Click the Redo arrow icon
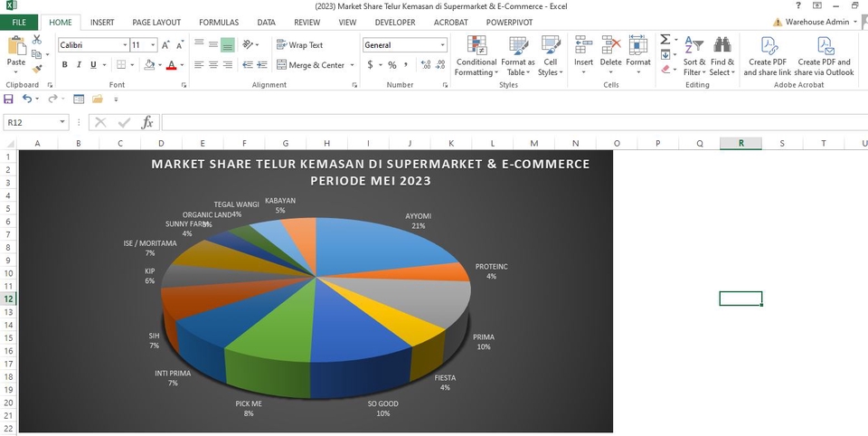Image resolution: width=868 pixels, height=436 pixels. coord(52,99)
